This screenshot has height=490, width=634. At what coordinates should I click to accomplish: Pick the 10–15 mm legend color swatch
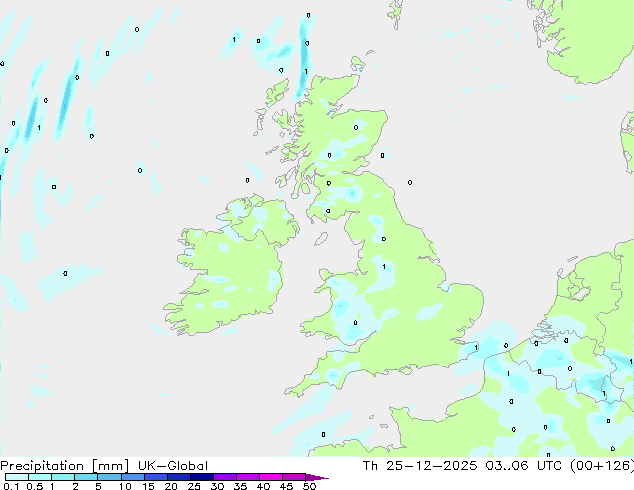pos(133,477)
